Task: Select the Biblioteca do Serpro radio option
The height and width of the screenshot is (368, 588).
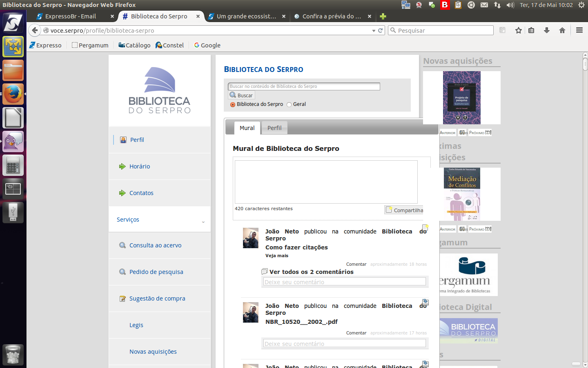Action: click(233, 105)
